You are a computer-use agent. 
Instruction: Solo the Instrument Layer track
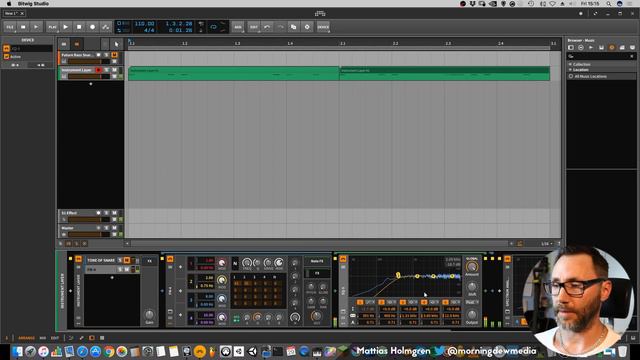[107, 70]
